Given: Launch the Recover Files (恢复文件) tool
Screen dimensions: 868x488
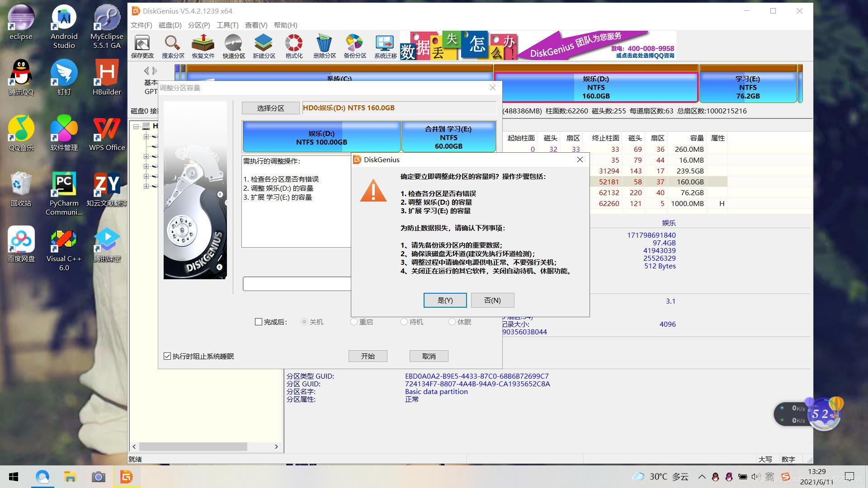Looking at the screenshot, I should click(203, 47).
